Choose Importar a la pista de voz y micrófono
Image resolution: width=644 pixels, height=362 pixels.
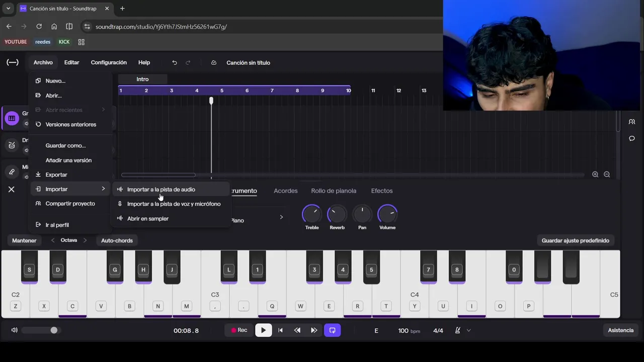[170, 204]
